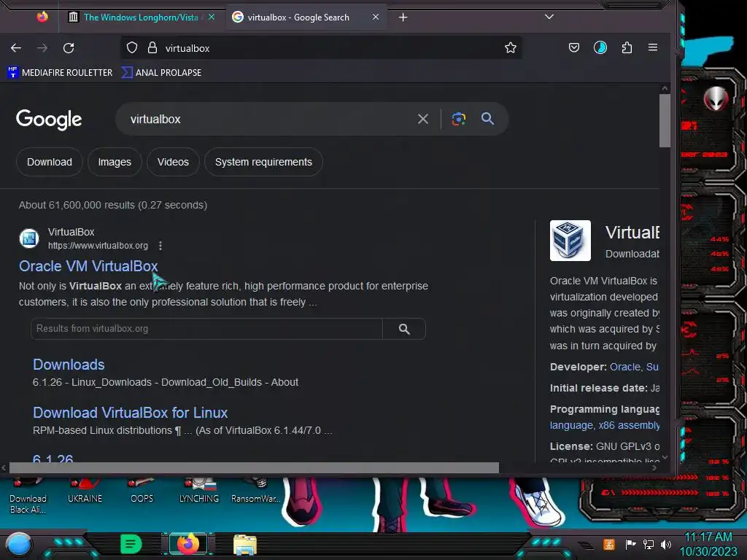Open Download VirtualBox for Linux link
747x560 pixels.
pyautogui.click(x=130, y=413)
